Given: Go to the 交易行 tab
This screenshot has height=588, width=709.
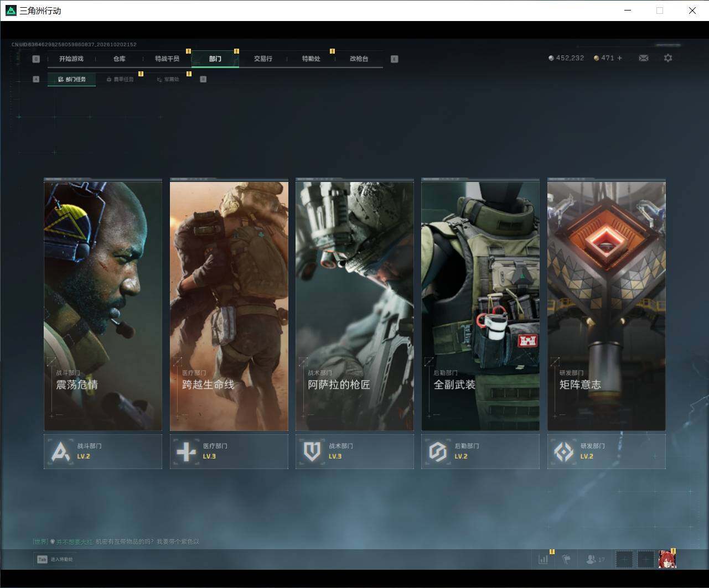Looking at the screenshot, I should [263, 59].
